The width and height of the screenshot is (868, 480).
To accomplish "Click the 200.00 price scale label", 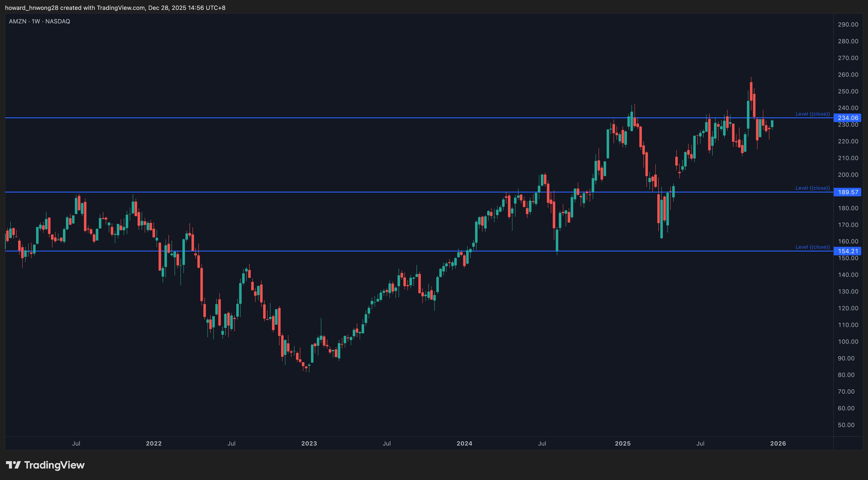I will coord(848,174).
